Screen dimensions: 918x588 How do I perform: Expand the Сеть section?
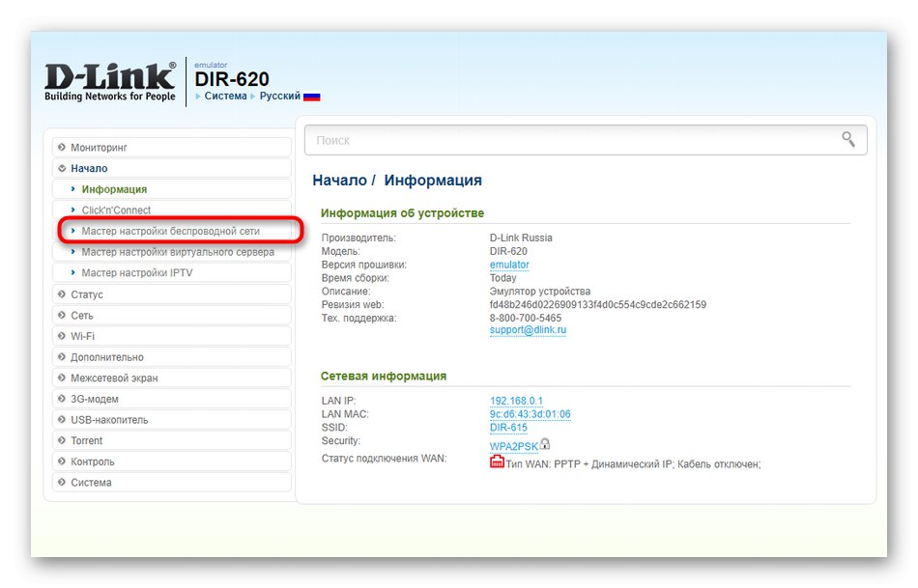(x=83, y=315)
